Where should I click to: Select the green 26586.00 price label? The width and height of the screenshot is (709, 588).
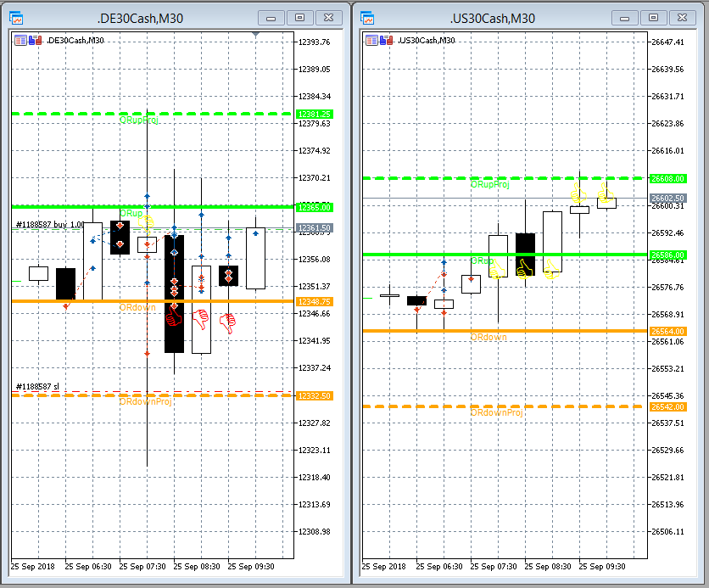click(667, 255)
